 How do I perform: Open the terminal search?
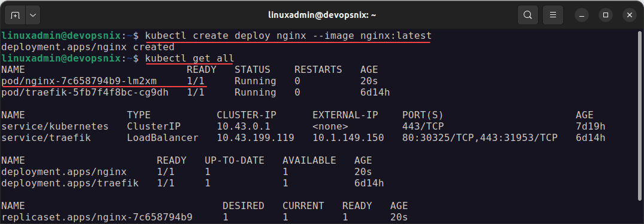tap(528, 15)
